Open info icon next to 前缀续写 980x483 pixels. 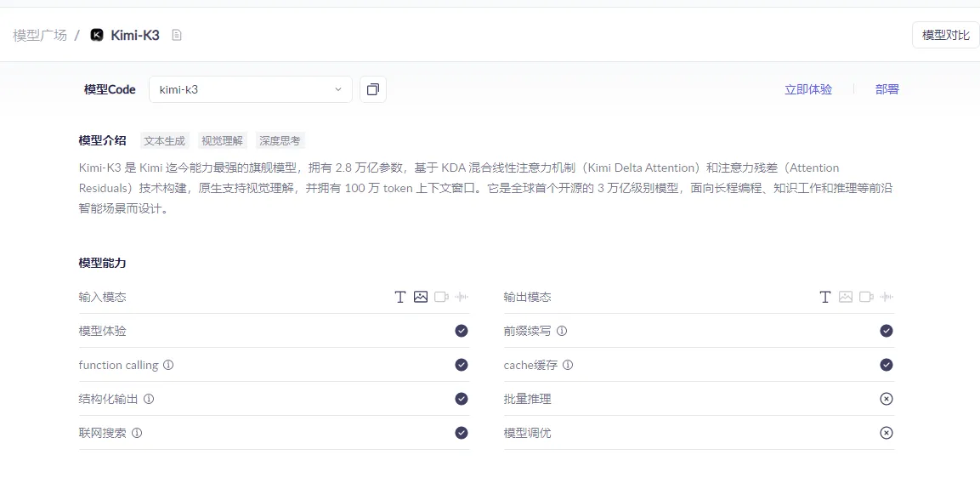[x=562, y=331]
